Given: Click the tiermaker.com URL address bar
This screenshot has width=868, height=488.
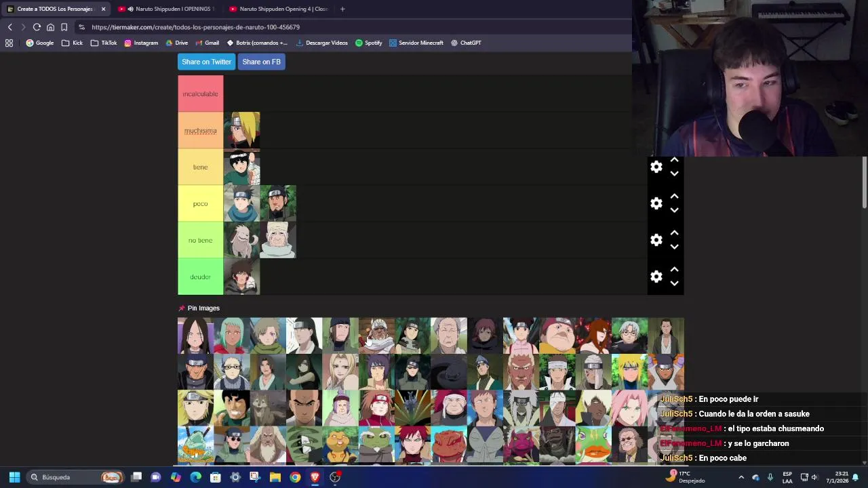Looking at the screenshot, I should [353, 27].
